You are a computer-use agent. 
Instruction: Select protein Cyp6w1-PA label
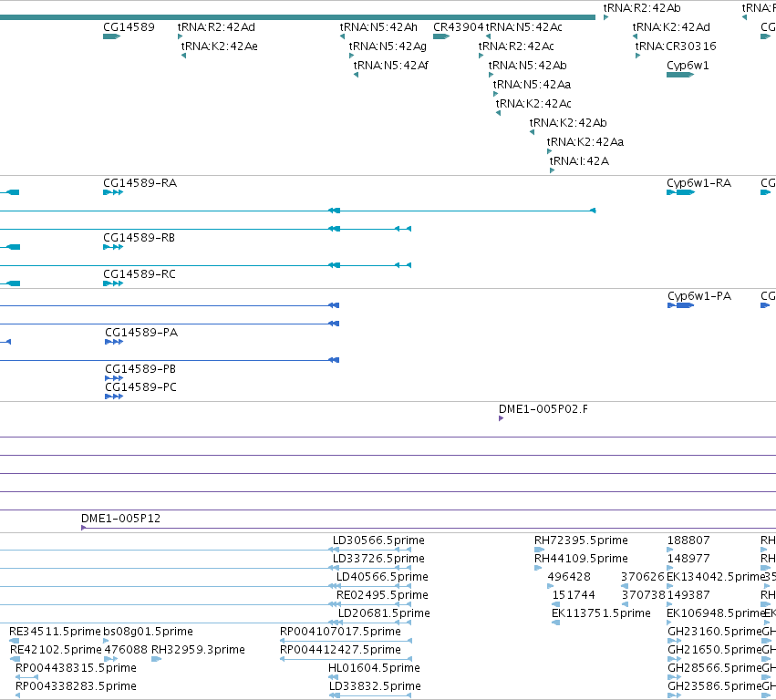(x=699, y=296)
